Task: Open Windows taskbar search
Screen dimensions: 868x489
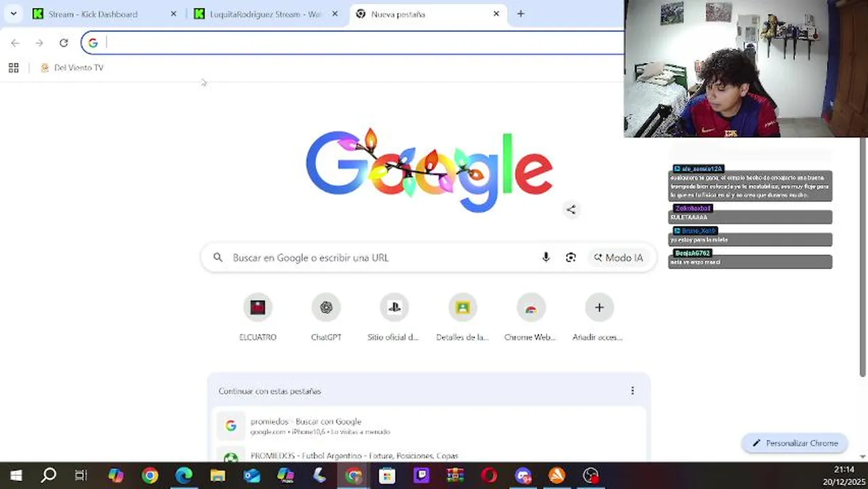Action: (x=49, y=475)
